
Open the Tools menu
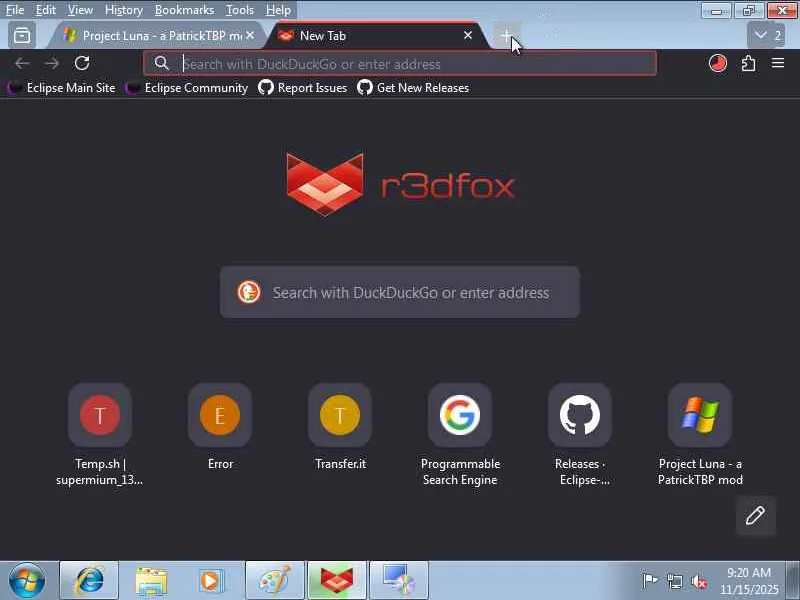tap(240, 10)
